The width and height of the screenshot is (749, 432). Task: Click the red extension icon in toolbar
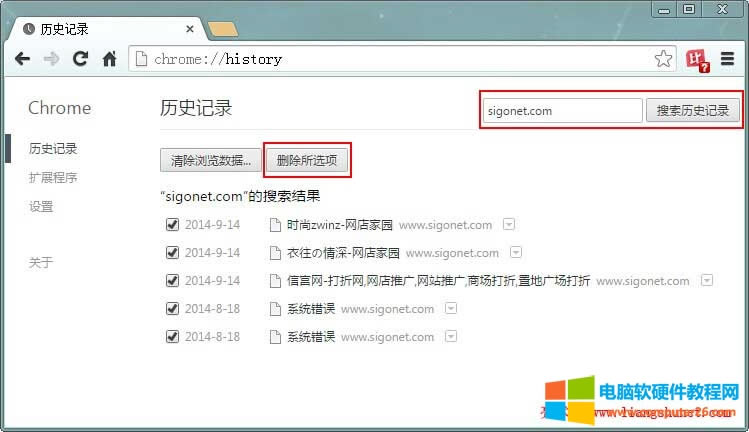(697, 60)
